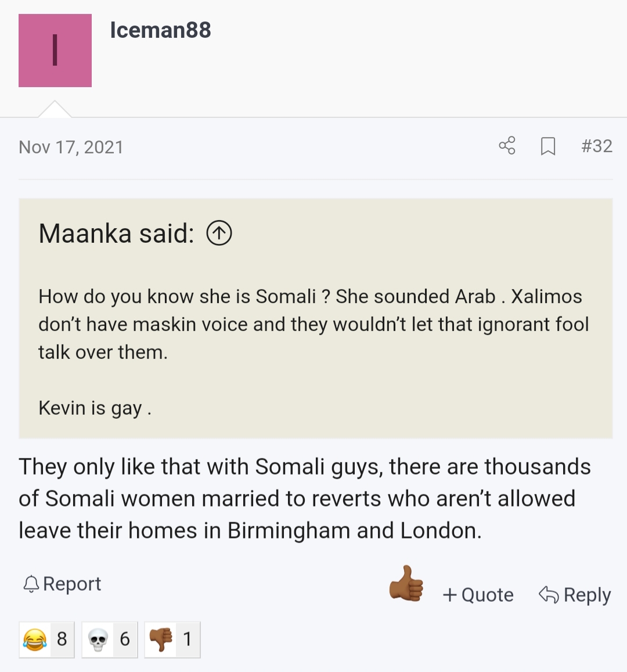Like the post with thumbs-up icon
Image resolution: width=627 pixels, height=672 pixels.
406,584
